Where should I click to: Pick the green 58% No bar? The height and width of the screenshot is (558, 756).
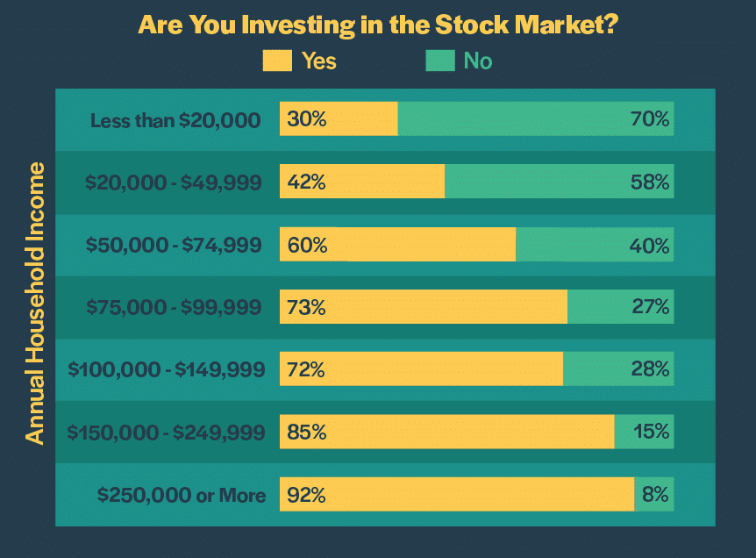tap(559, 182)
